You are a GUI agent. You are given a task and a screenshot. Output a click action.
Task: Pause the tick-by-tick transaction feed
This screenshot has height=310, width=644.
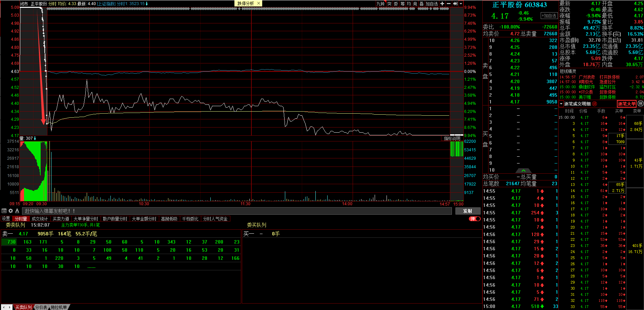pyautogui.click(x=640, y=104)
